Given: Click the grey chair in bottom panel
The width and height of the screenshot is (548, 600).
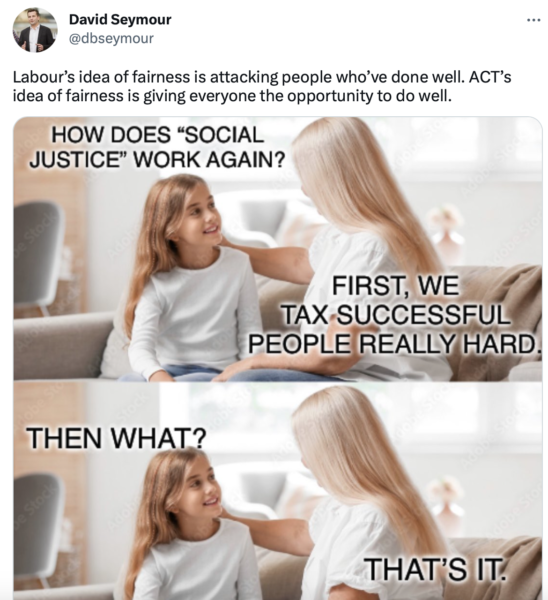Looking at the screenshot, I should pyautogui.click(x=38, y=522).
